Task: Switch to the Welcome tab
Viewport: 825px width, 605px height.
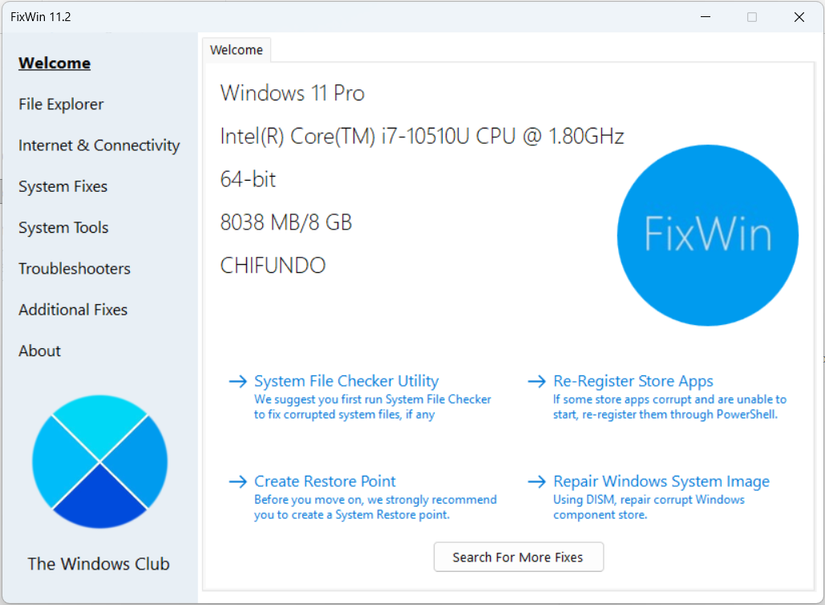Action: coord(236,49)
